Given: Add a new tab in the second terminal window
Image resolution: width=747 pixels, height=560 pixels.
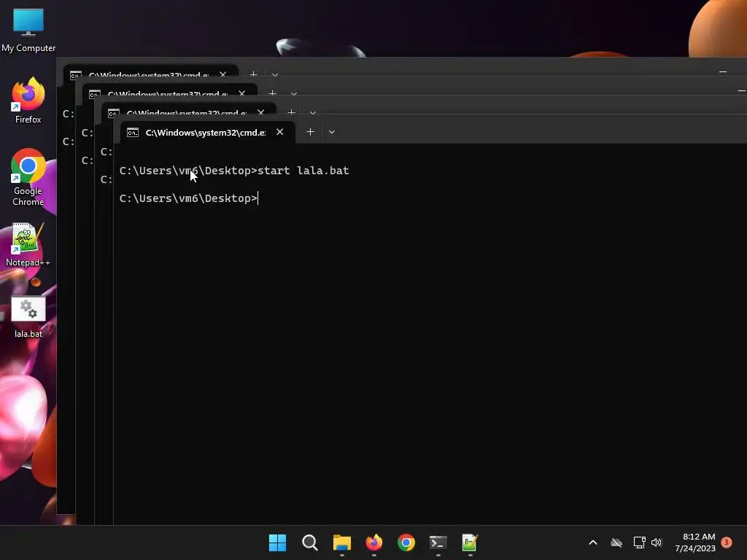Looking at the screenshot, I should point(291,112).
